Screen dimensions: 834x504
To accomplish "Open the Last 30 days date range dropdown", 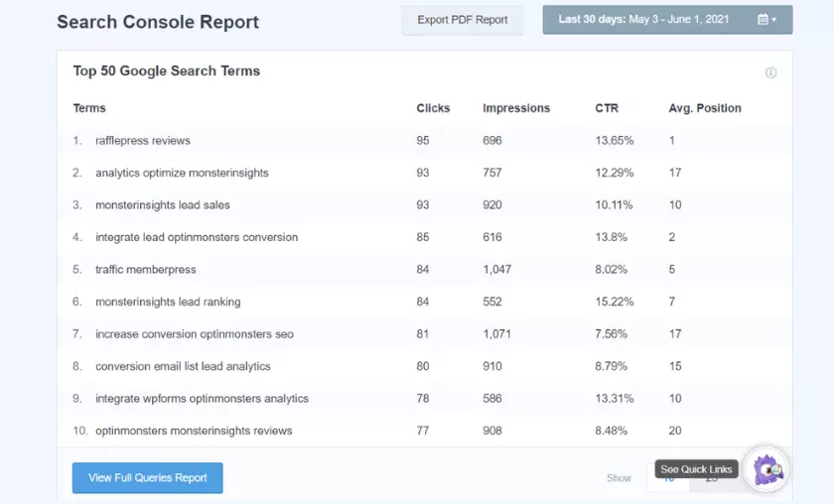I will pyautogui.click(x=667, y=20).
